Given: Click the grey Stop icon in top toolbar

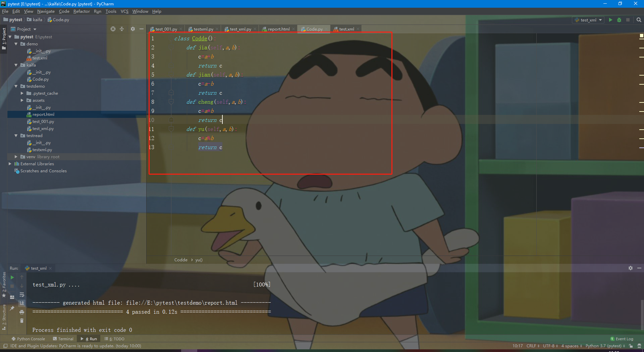Looking at the screenshot, I should [x=628, y=20].
